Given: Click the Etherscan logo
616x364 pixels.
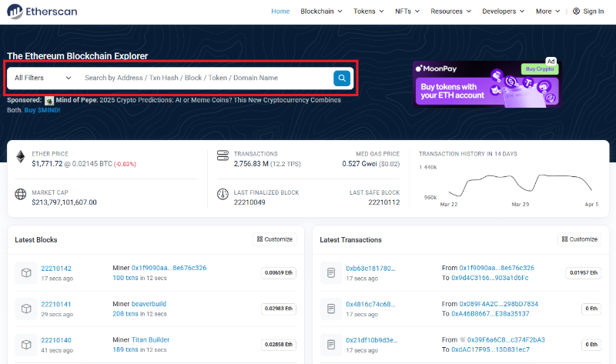Looking at the screenshot, I should [42, 12].
